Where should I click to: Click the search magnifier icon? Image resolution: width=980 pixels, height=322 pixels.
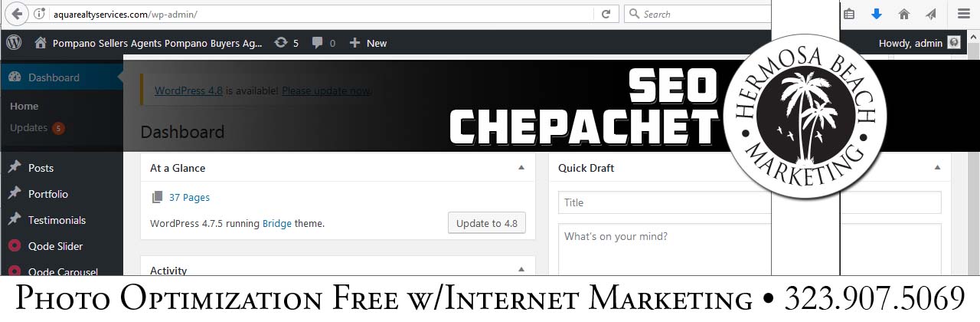(634, 14)
